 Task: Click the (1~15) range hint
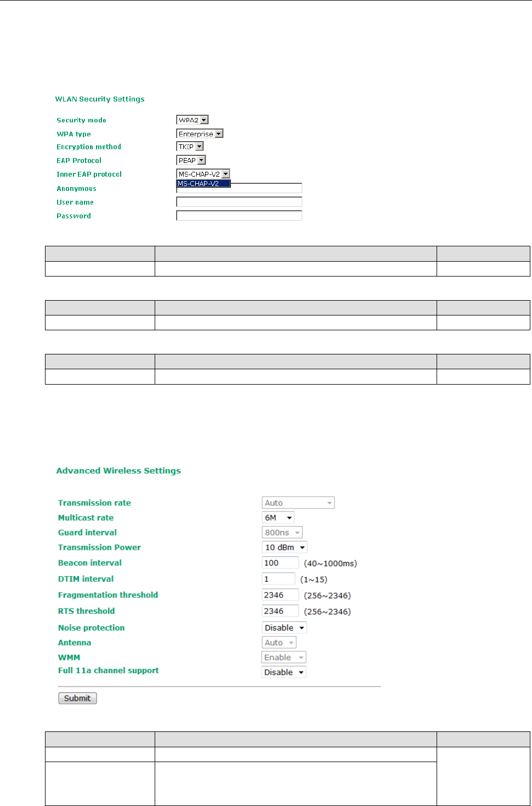314,579
